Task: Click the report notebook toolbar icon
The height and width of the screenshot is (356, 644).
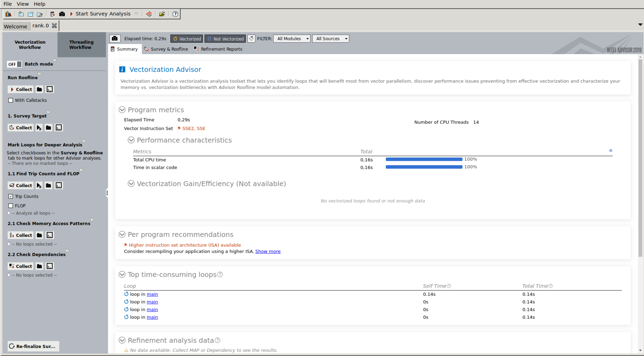Action: tap(53, 14)
